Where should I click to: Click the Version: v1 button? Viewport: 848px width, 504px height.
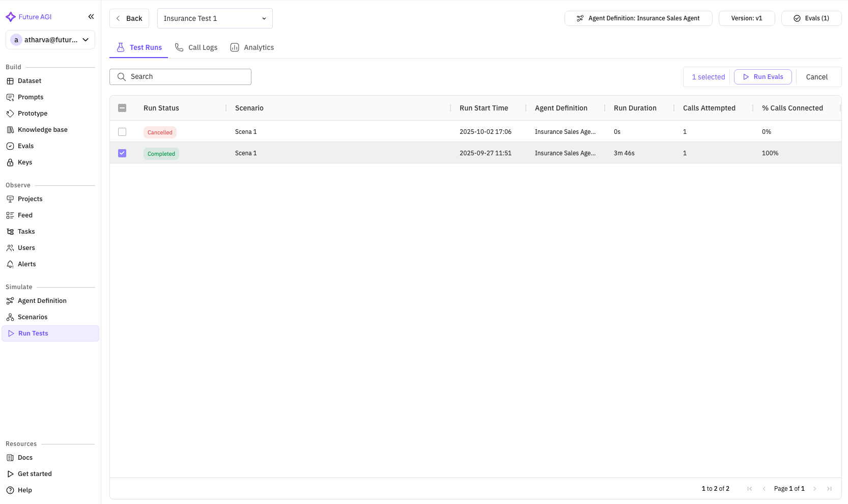[x=747, y=18]
